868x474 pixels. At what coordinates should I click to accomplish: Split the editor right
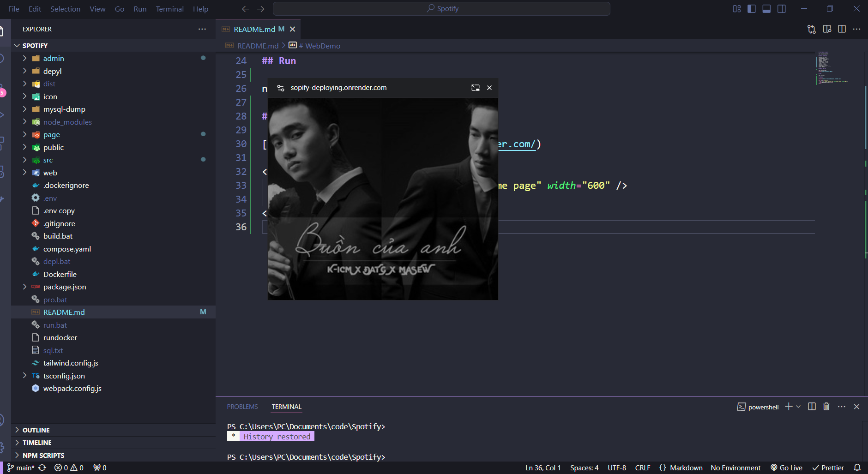(842, 29)
